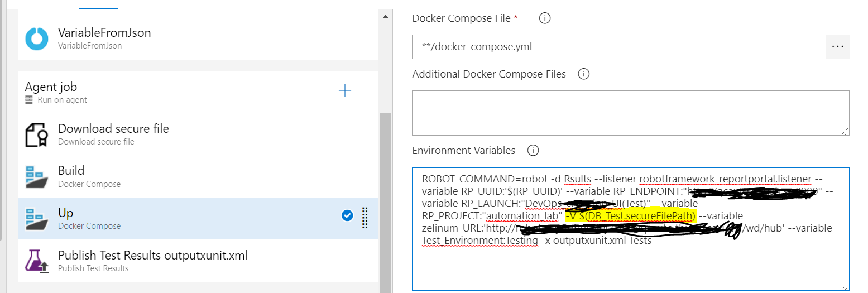Select the Up Docker Compose task
This screenshot has width=868, height=293.
point(198,219)
